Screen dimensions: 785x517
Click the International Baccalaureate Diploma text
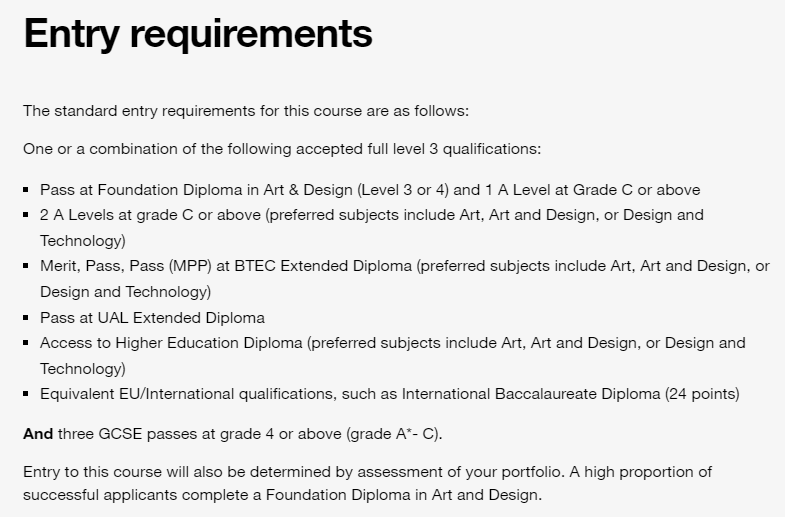[x=531, y=394]
